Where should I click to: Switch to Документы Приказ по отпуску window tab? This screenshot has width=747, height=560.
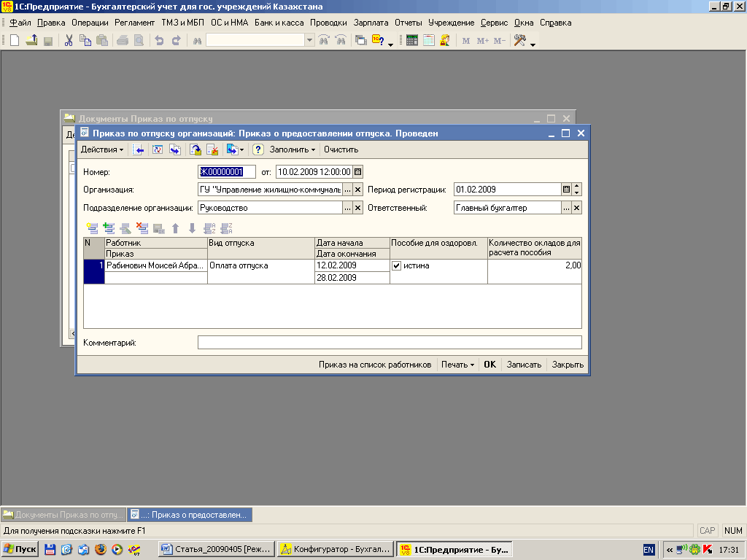click(x=63, y=515)
